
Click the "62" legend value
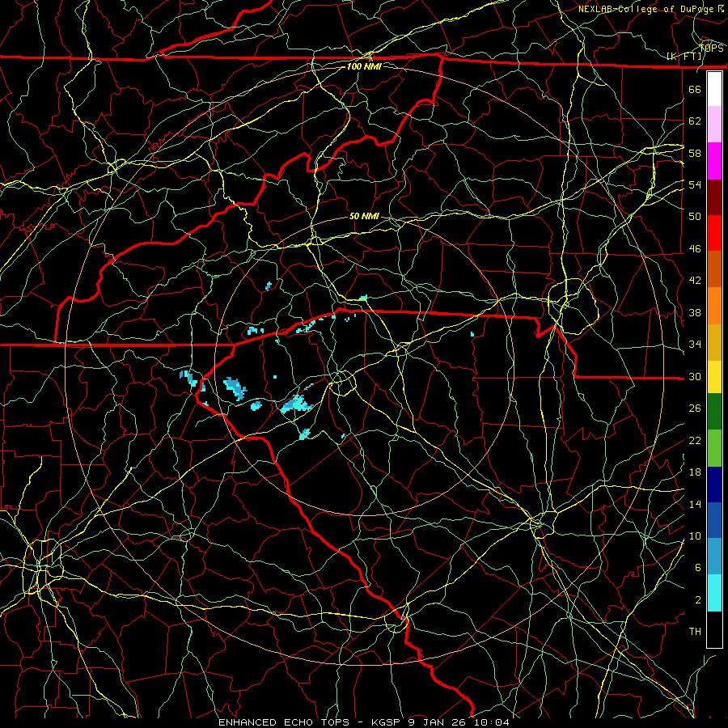[x=695, y=121]
